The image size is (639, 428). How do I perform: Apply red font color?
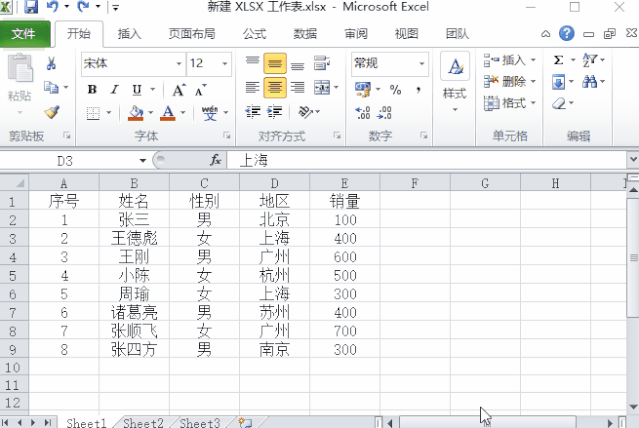[x=168, y=113]
